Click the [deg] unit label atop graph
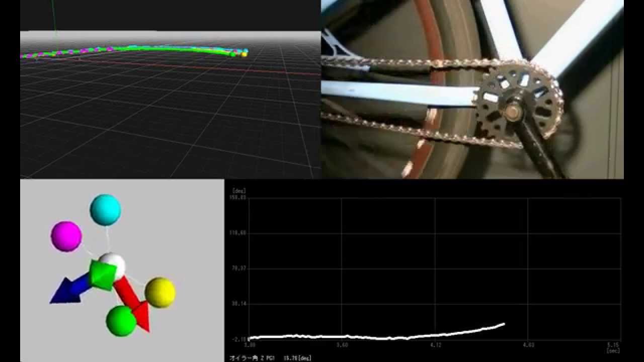644x362 pixels. (239, 191)
